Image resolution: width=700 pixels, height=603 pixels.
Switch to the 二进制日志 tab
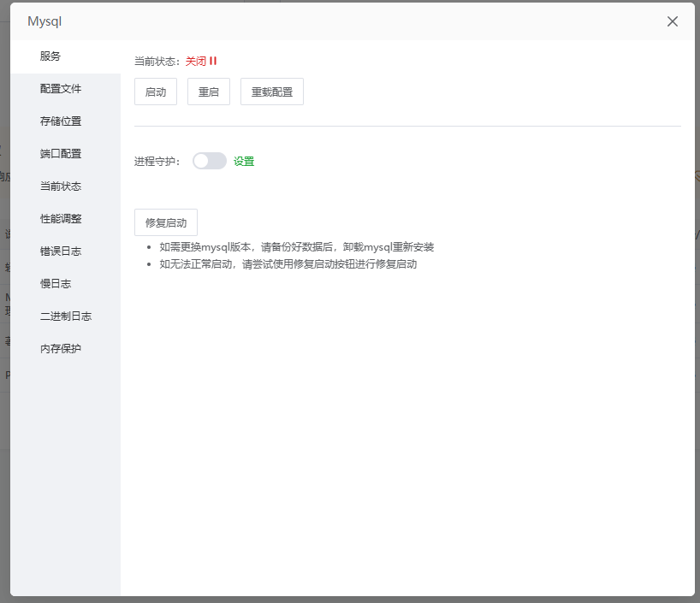pyautogui.click(x=65, y=316)
